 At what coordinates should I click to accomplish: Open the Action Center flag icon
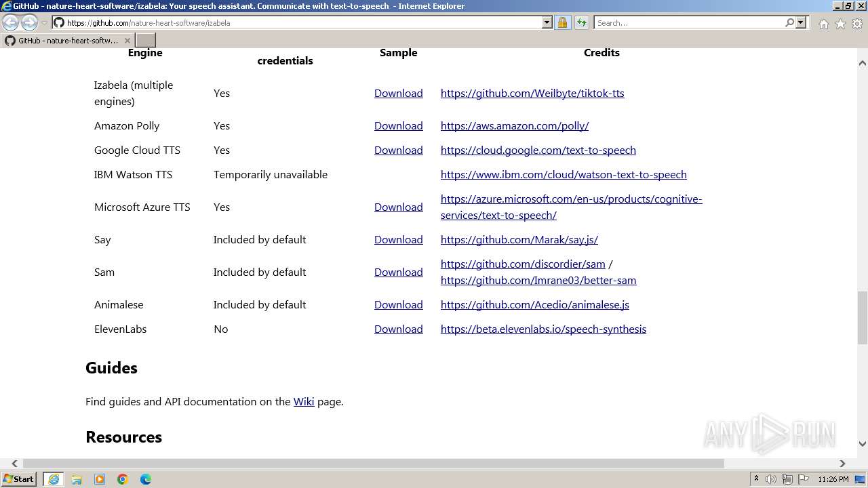point(804,479)
